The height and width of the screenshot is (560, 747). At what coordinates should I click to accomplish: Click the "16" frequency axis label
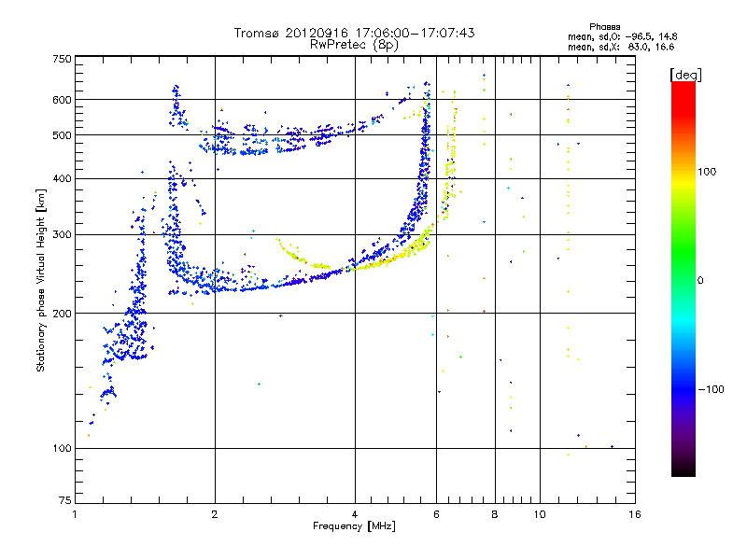[635, 514]
